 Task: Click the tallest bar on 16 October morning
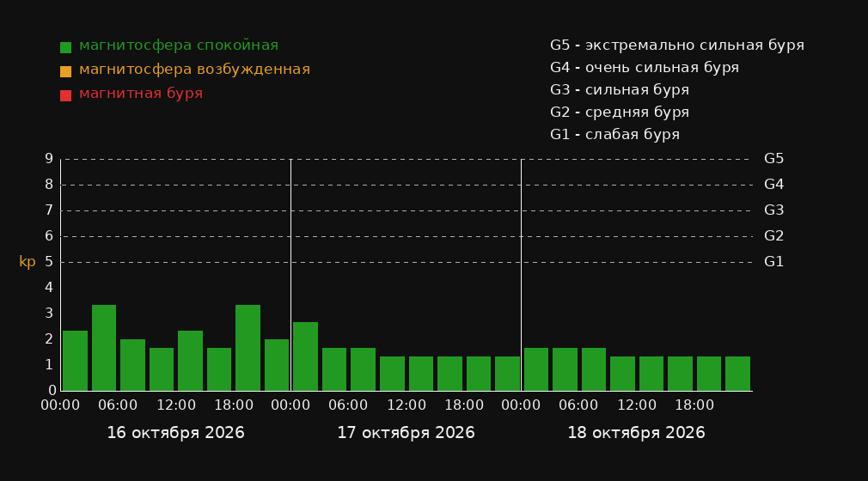[104, 348]
